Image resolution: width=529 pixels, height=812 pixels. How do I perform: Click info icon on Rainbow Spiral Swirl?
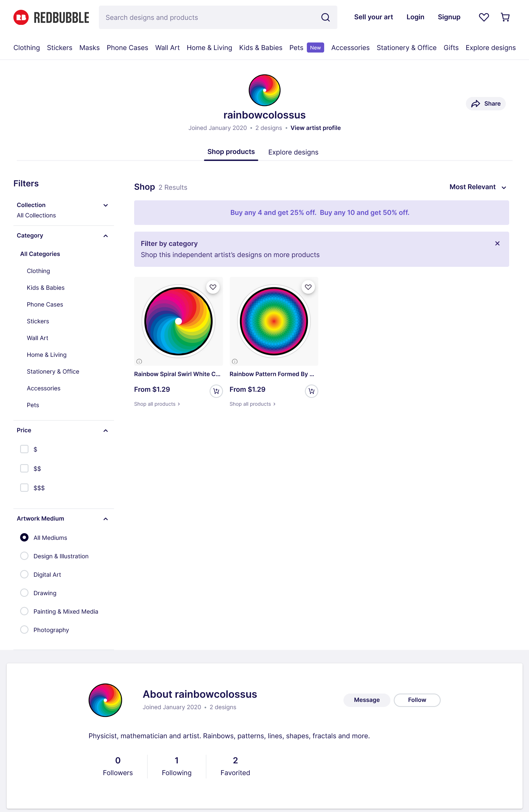click(x=139, y=361)
